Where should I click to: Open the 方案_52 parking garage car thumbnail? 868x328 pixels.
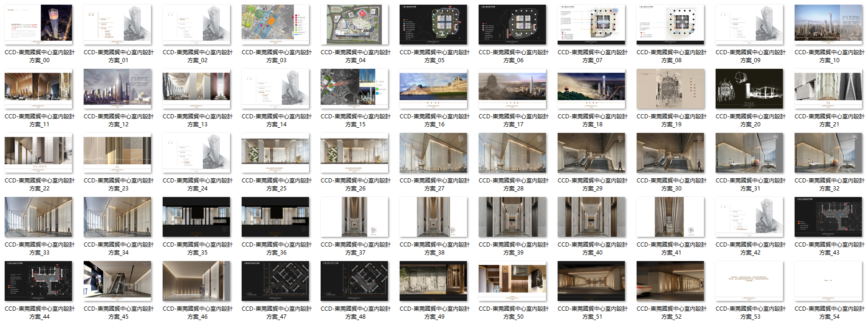click(x=670, y=280)
